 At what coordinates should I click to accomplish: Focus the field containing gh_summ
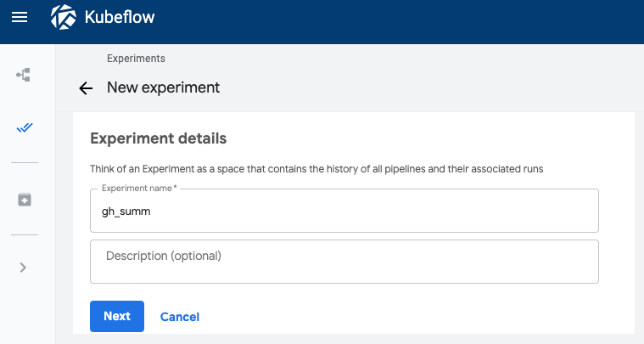[344, 211]
